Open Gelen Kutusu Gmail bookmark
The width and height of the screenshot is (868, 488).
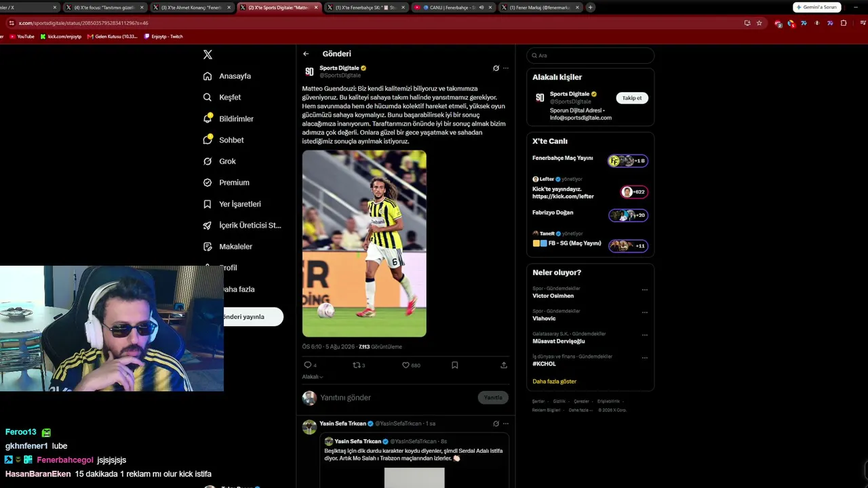click(113, 37)
